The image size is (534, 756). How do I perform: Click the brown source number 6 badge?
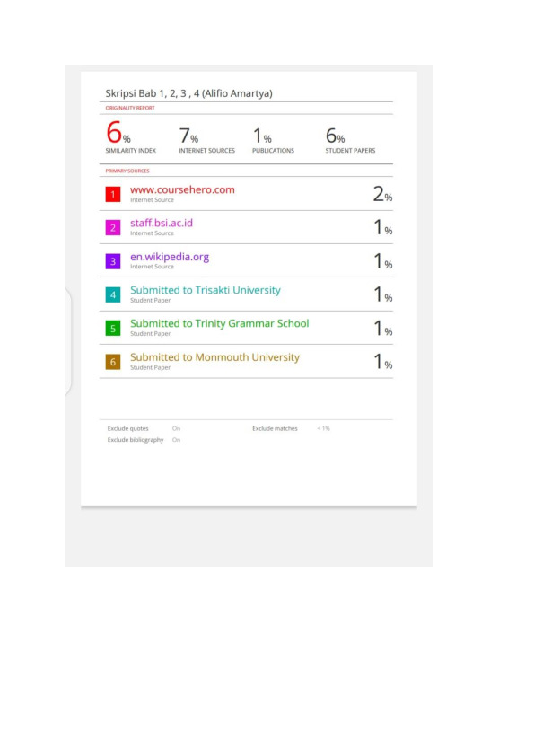(x=113, y=362)
